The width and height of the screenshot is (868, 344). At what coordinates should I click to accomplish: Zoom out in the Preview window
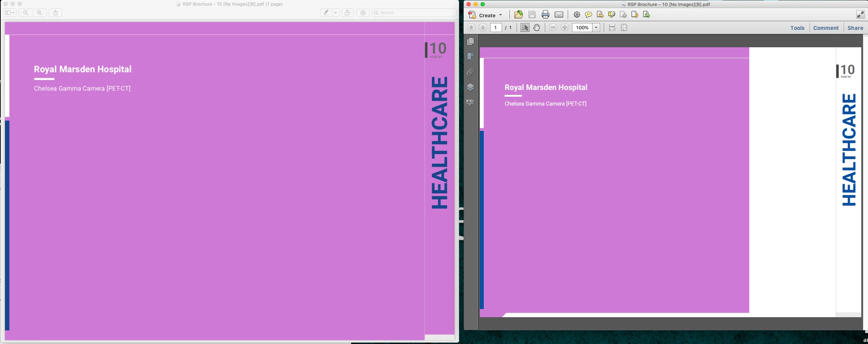pos(26,13)
